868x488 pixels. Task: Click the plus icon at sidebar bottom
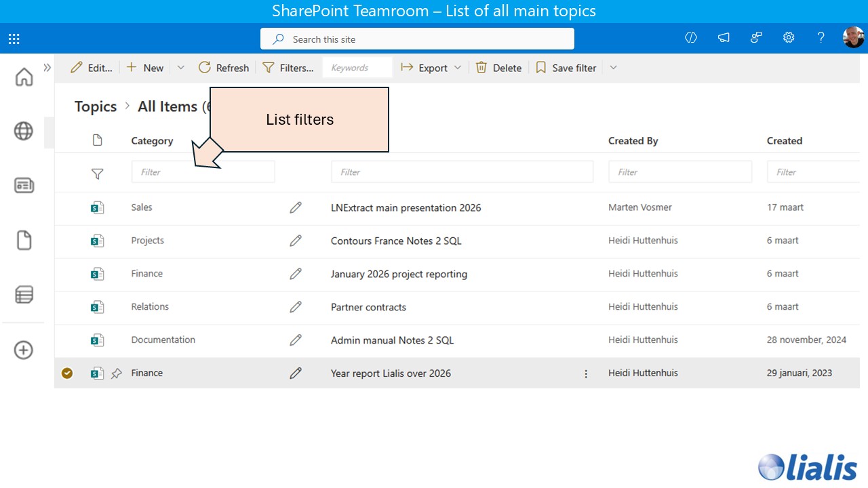pos(24,350)
